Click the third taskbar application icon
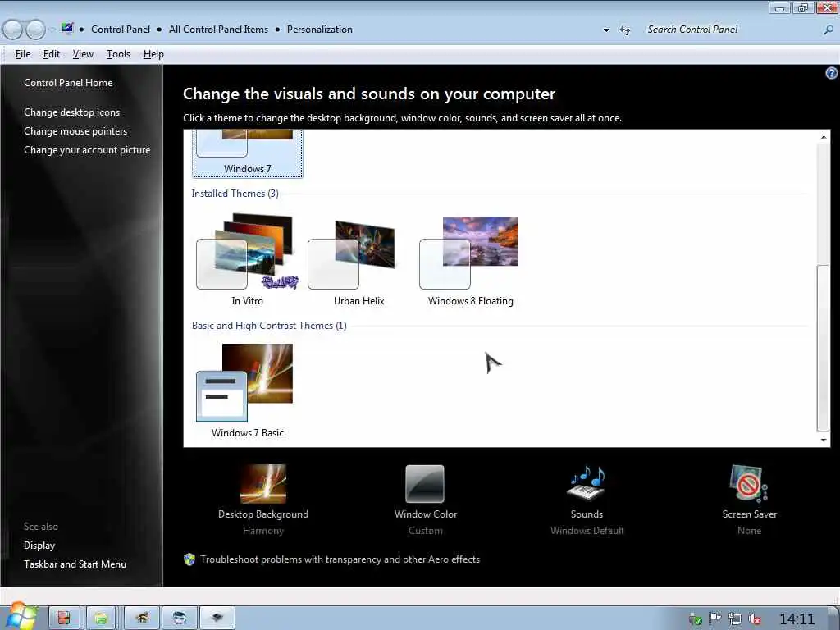This screenshot has width=840, height=630. click(x=142, y=619)
